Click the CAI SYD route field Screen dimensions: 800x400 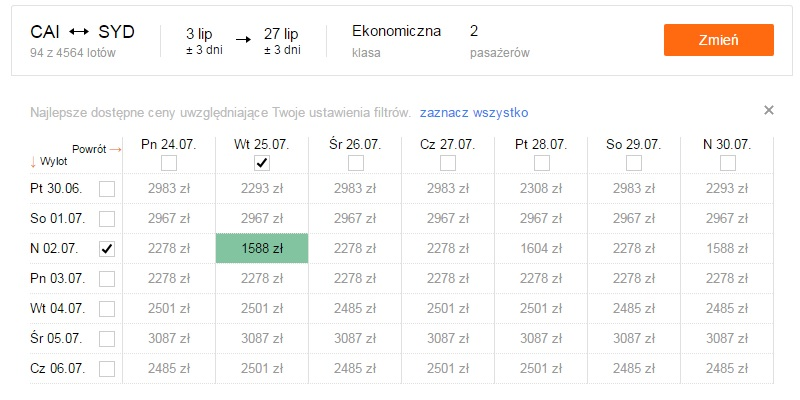coord(83,40)
